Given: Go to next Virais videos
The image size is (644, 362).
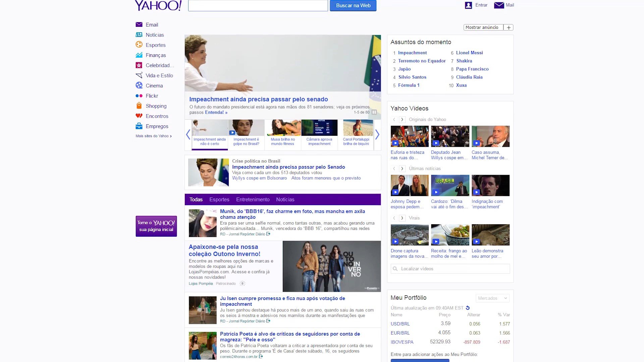Looking at the screenshot, I should click(402, 218).
